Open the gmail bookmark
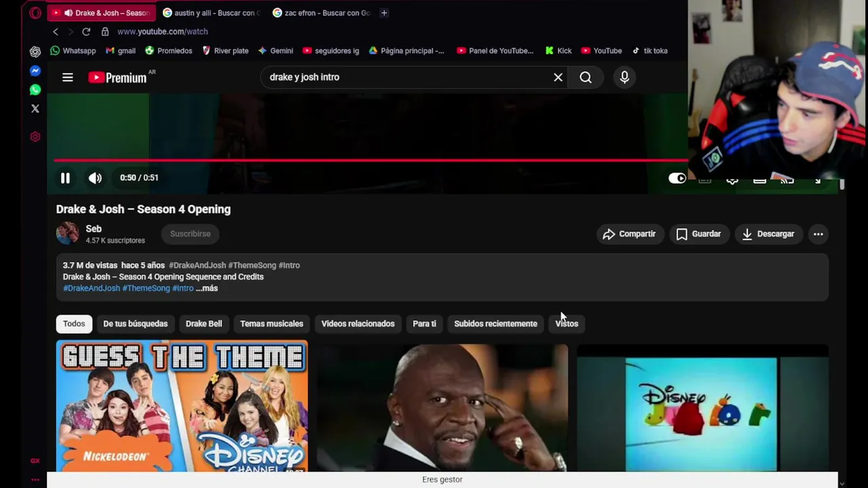The width and height of the screenshot is (868, 488). 119,51
